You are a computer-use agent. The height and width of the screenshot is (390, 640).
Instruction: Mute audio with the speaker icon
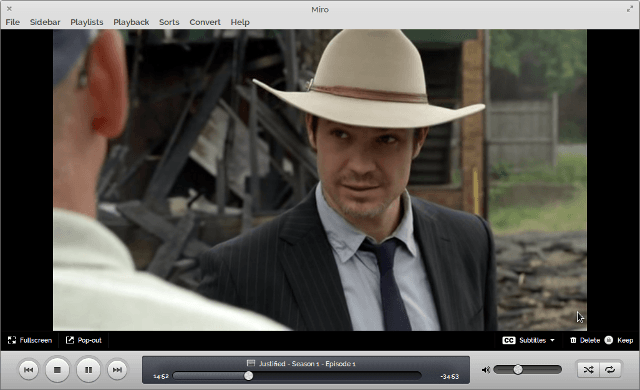pos(485,370)
